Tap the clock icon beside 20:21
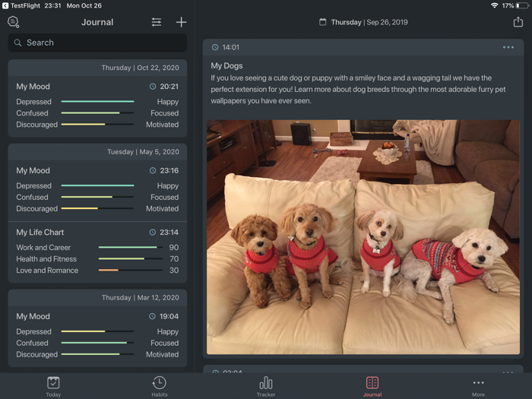 (x=153, y=87)
